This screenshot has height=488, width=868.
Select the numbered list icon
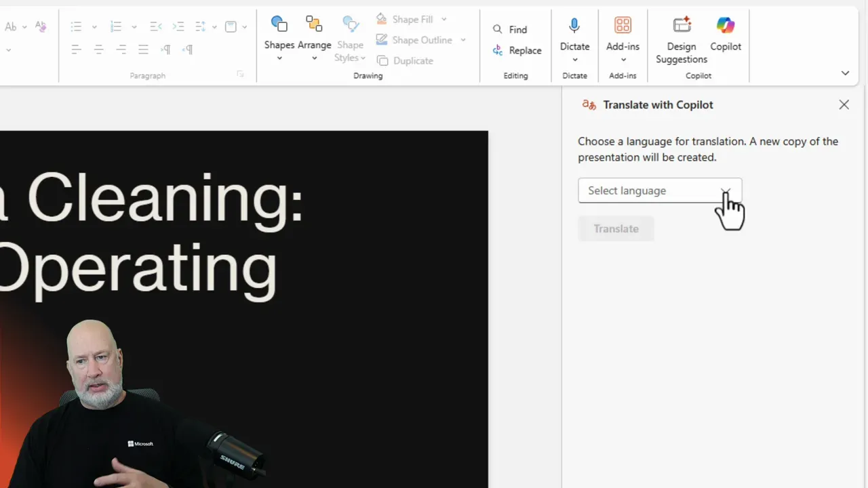[117, 26]
